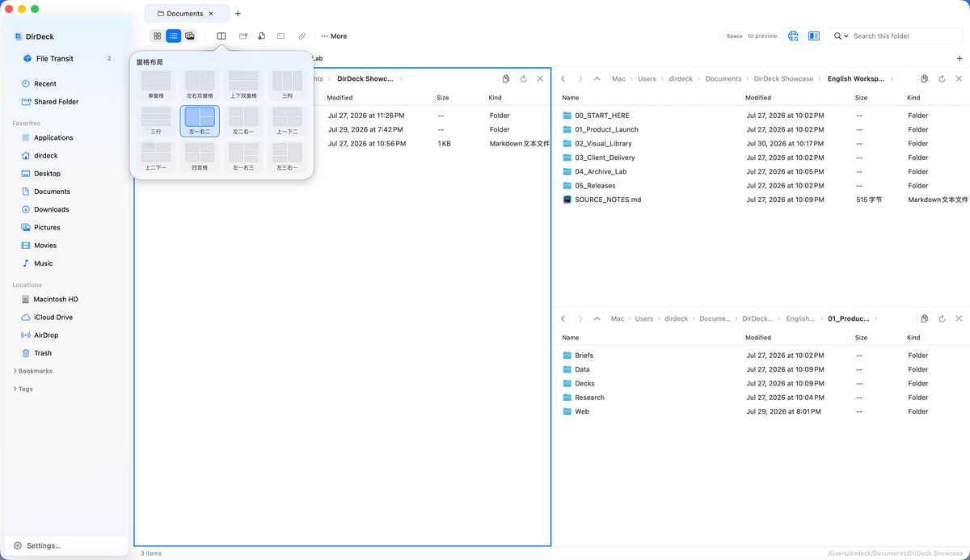Open the Documents tab
The height and width of the screenshot is (560, 970).
185,14
